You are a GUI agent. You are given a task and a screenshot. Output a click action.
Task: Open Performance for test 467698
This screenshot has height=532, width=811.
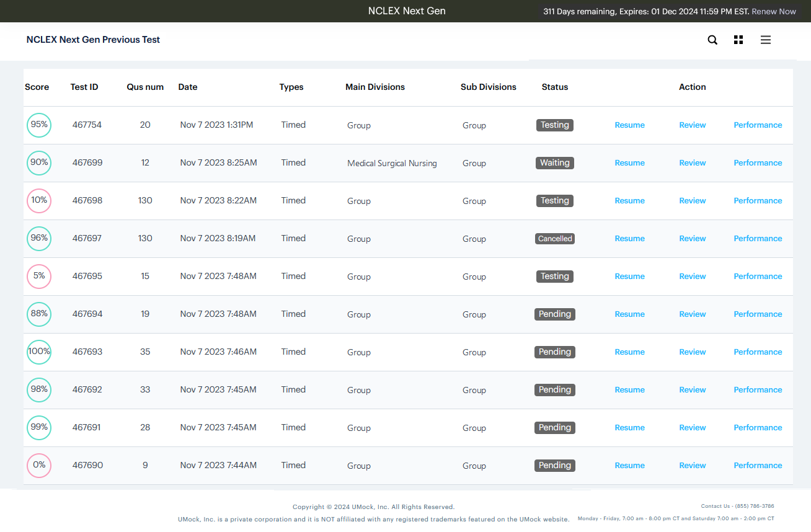pyautogui.click(x=758, y=201)
